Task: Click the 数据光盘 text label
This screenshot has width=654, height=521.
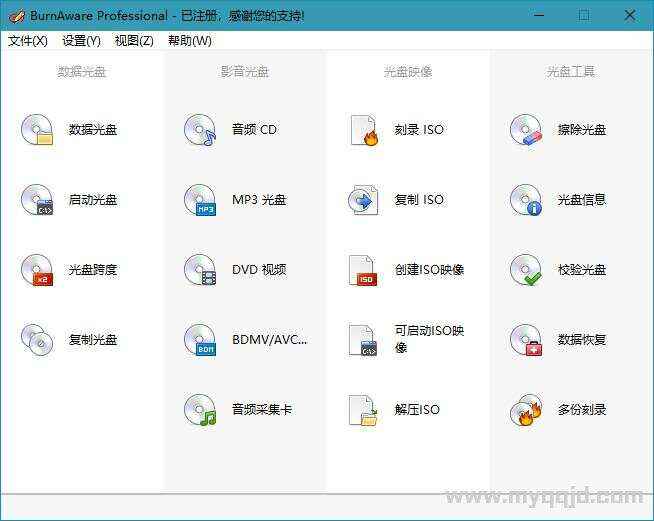Action: coord(93,130)
